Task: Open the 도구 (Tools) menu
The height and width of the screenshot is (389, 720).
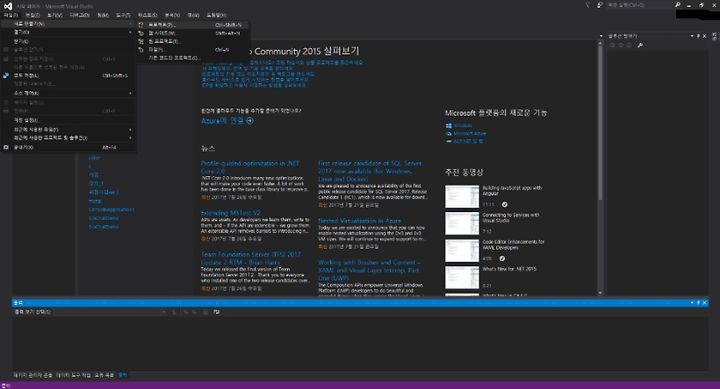Action: (x=123, y=15)
